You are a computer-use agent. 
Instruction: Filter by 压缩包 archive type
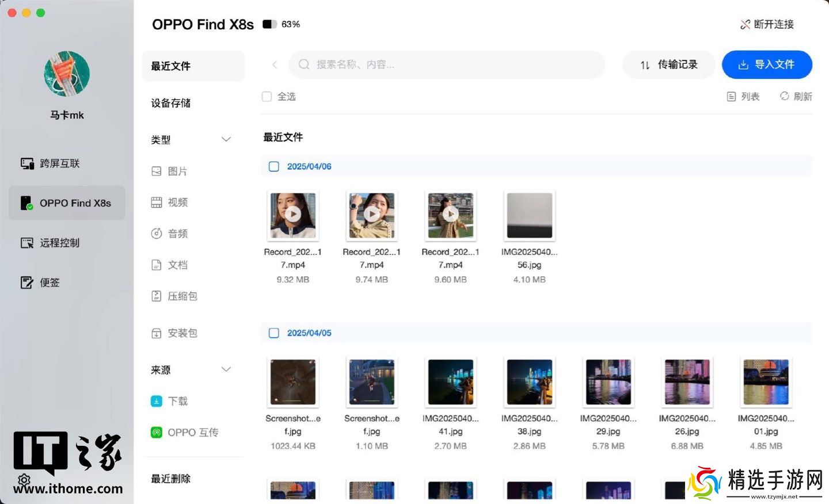coord(182,296)
